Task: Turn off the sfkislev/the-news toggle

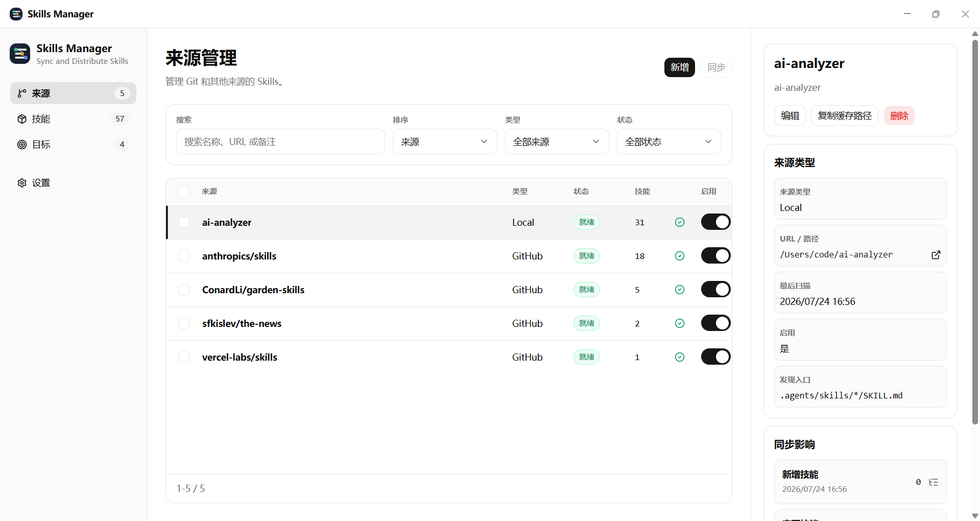Action: [x=715, y=323]
